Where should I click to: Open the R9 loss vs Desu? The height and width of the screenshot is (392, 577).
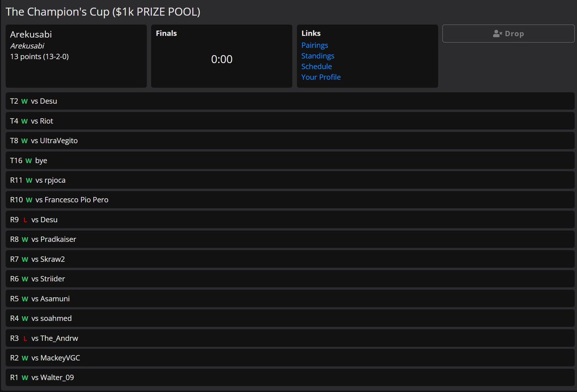(x=290, y=219)
